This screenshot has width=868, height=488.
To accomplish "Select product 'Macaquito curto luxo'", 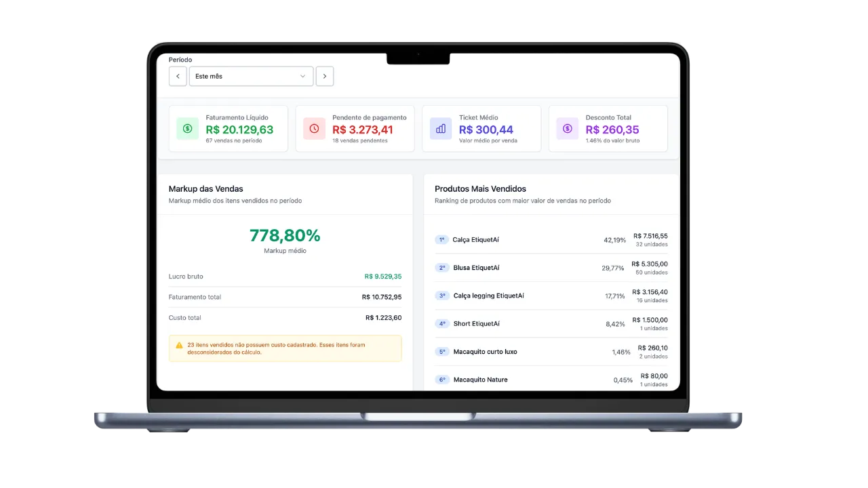I will point(486,352).
